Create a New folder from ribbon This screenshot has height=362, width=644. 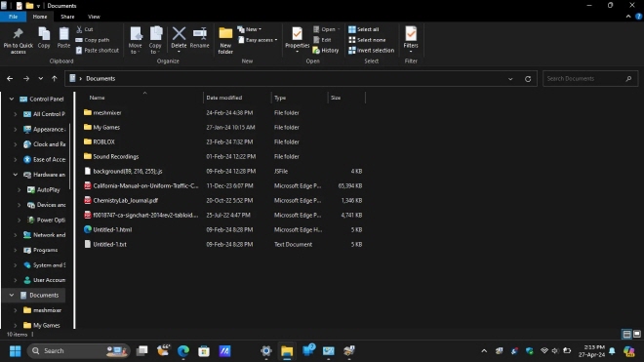(225, 40)
